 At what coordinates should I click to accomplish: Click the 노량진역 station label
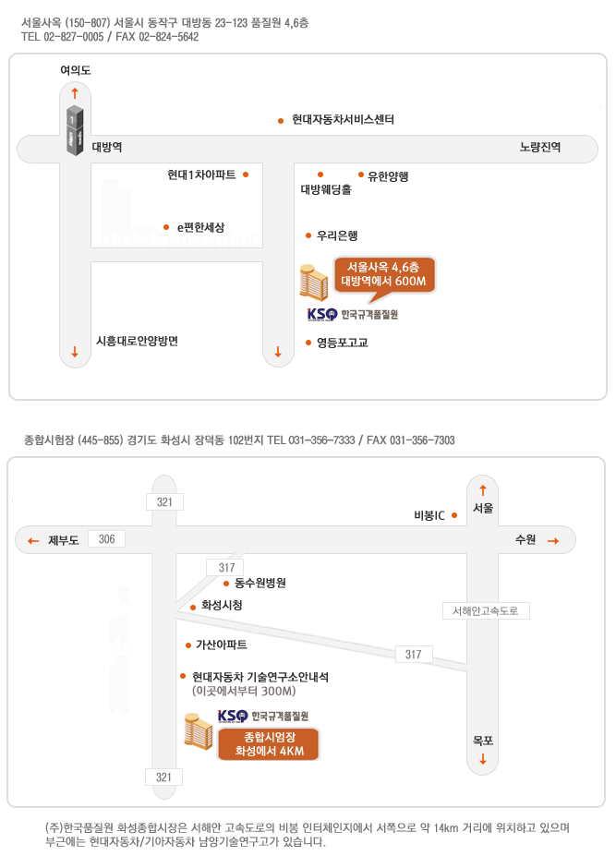point(540,147)
